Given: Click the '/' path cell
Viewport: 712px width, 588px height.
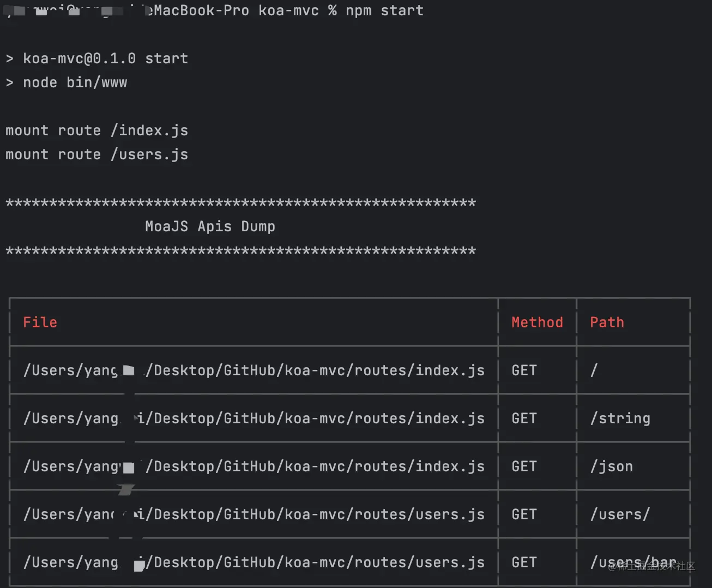Looking at the screenshot, I should point(594,370).
